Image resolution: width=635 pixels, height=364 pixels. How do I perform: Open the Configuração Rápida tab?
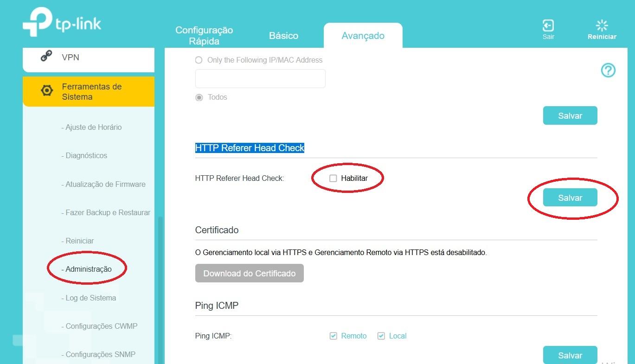(x=204, y=36)
